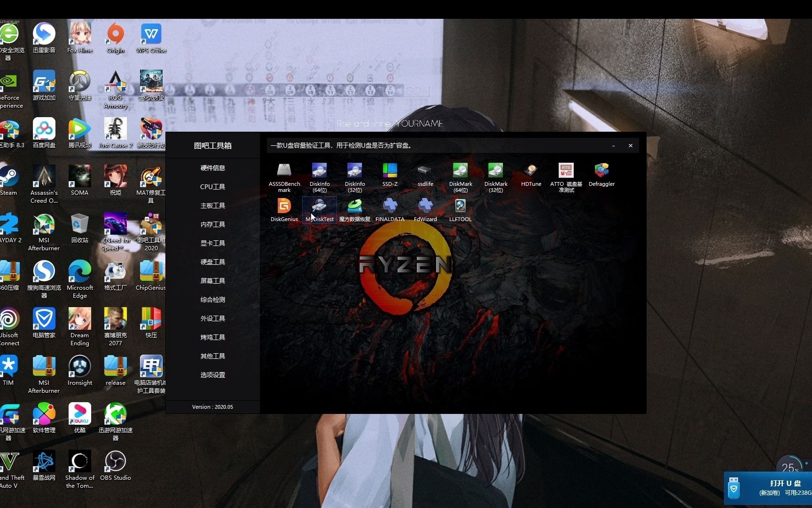
Task: Click the 图吧工具箱 title text
Action: pyautogui.click(x=213, y=146)
